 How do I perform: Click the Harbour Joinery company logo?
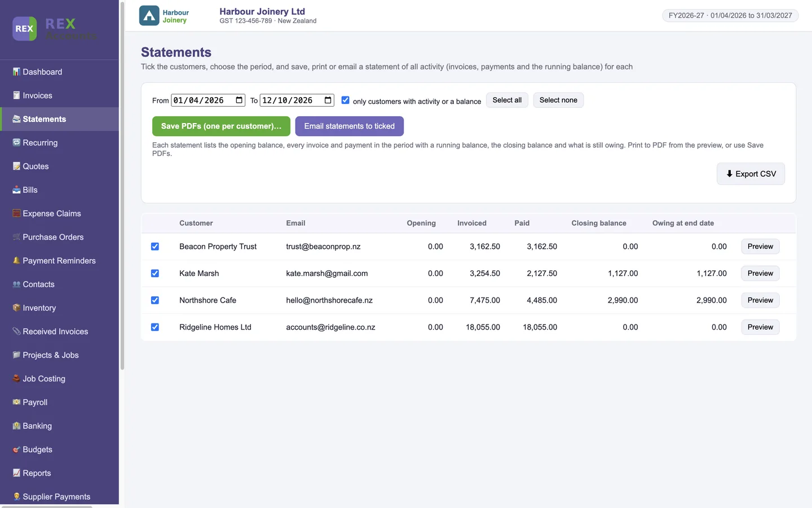(149, 16)
